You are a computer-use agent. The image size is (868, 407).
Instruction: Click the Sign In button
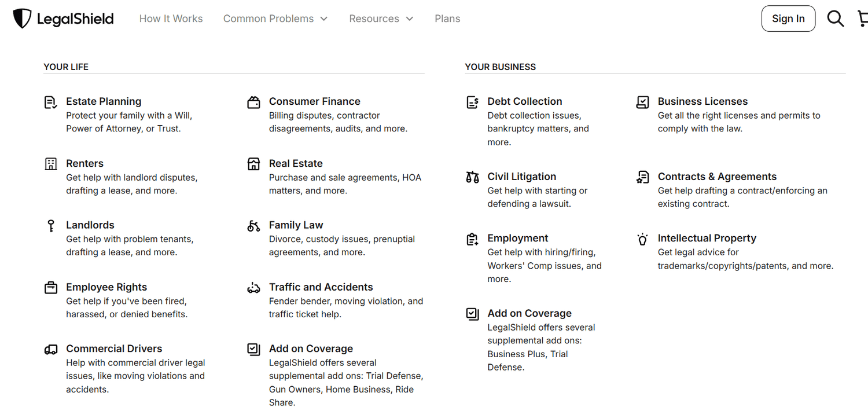pos(788,18)
